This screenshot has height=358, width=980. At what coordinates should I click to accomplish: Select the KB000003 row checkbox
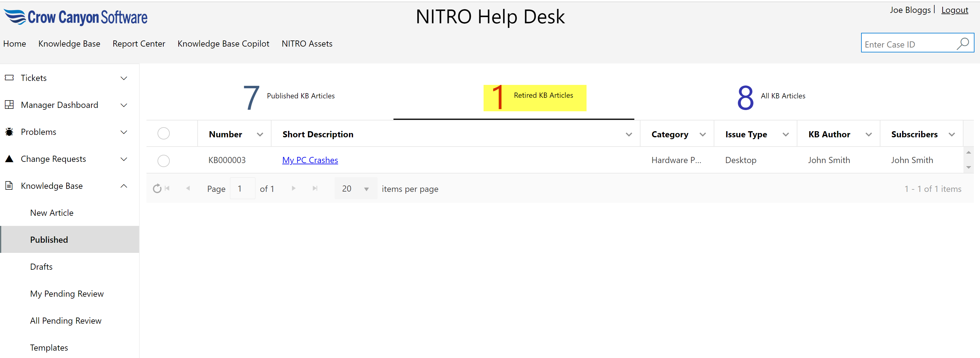pyautogui.click(x=164, y=161)
